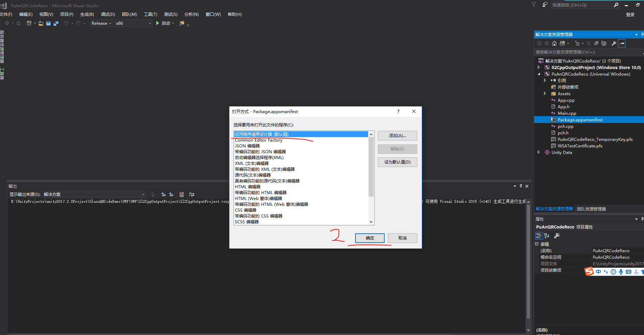Open the 帮助(H) menu
Image resolution: width=644 pixels, height=335 pixels.
point(235,14)
